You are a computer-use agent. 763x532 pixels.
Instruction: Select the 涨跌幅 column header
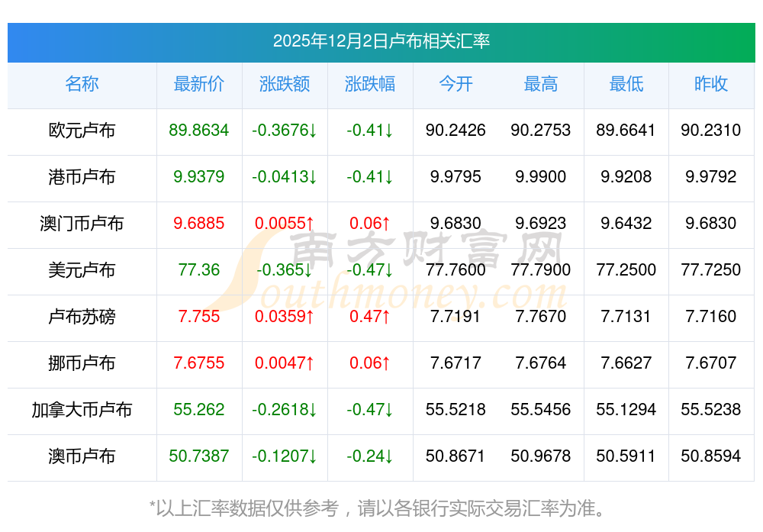tap(370, 84)
